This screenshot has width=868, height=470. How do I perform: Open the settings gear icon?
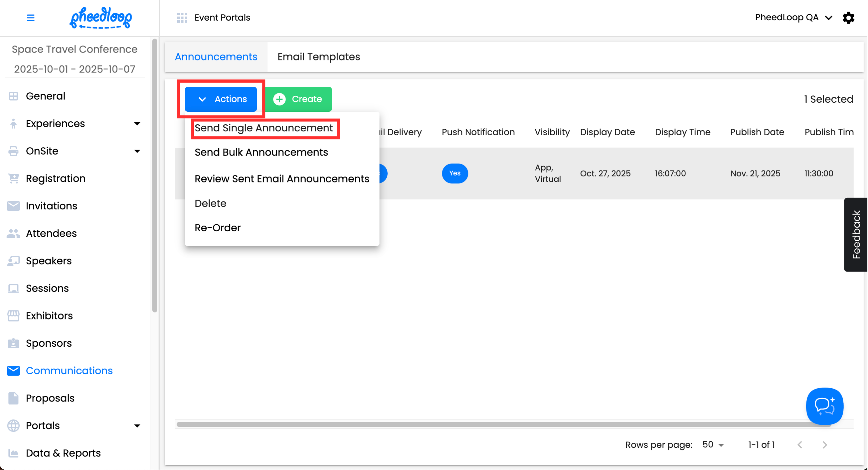(x=848, y=18)
